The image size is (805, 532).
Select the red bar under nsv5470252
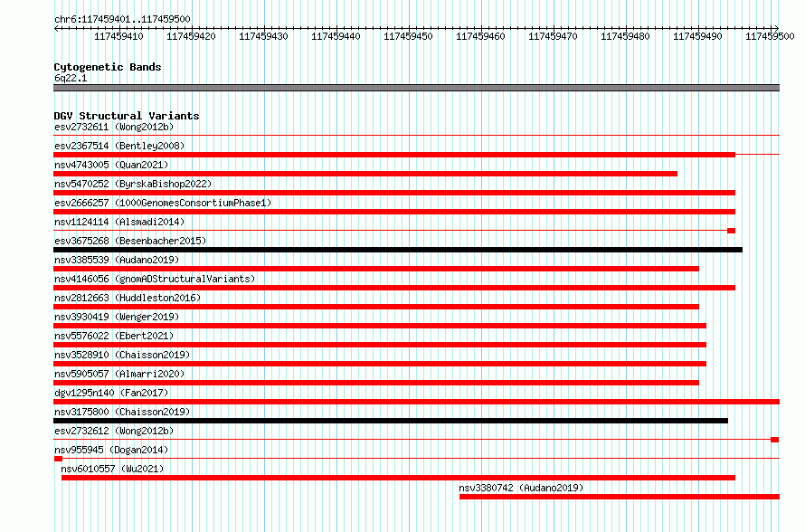pyautogui.click(x=394, y=193)
